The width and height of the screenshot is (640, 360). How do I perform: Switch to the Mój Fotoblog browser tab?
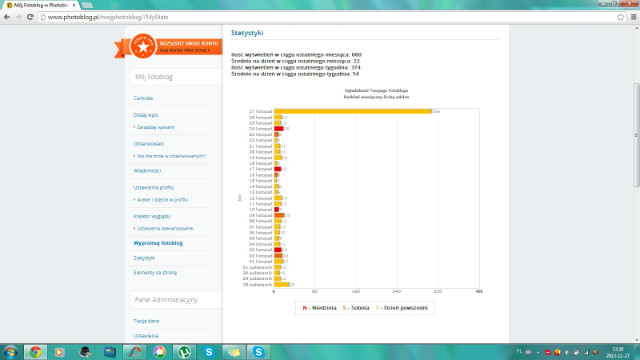pyautogui.click(x=41, y=5)
